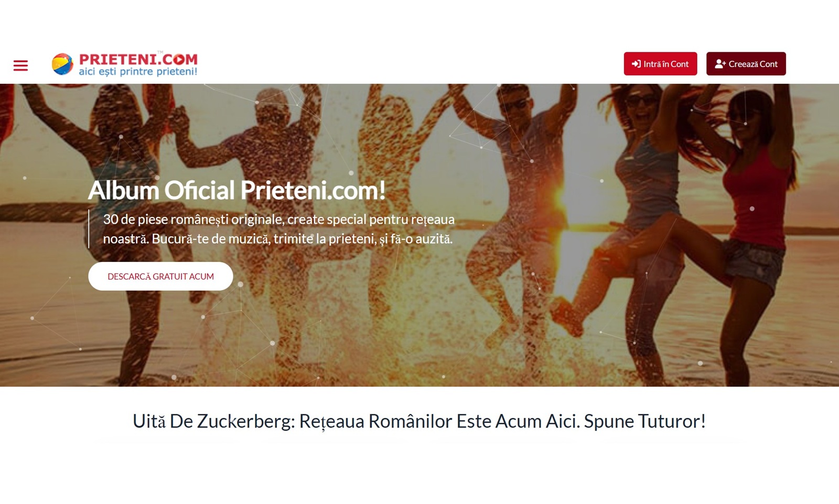Image resolution: width=839 pixels, height=504 pixels.
Task: Click the "aici ești printre prieteni!" tagline
Action: (138, 71)
